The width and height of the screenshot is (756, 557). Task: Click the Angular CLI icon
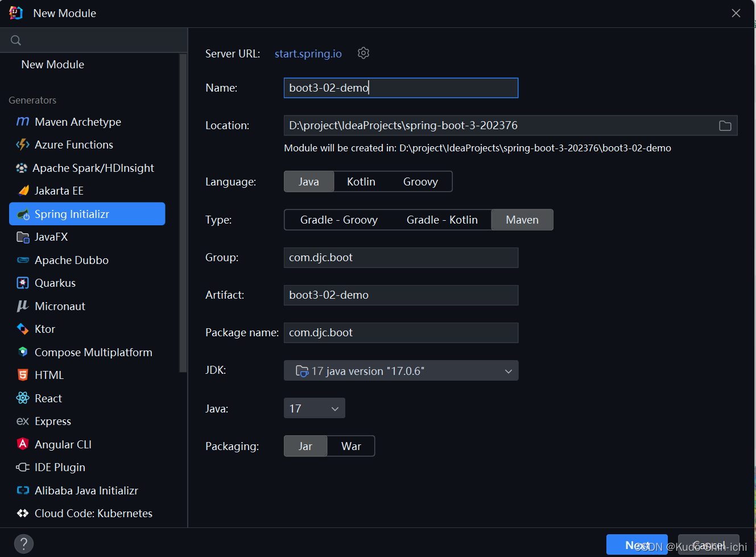point(23,444)
